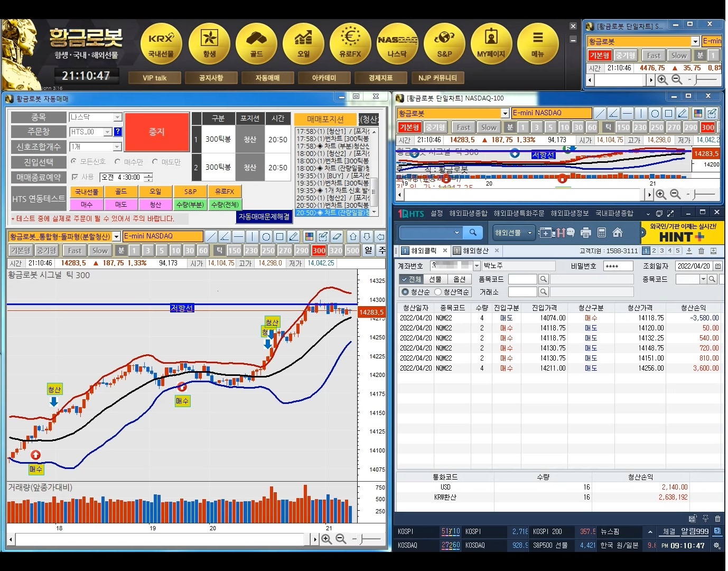Toggle the 사용 checkbox for 매매종료예약
728x571 pixels.
75,177
